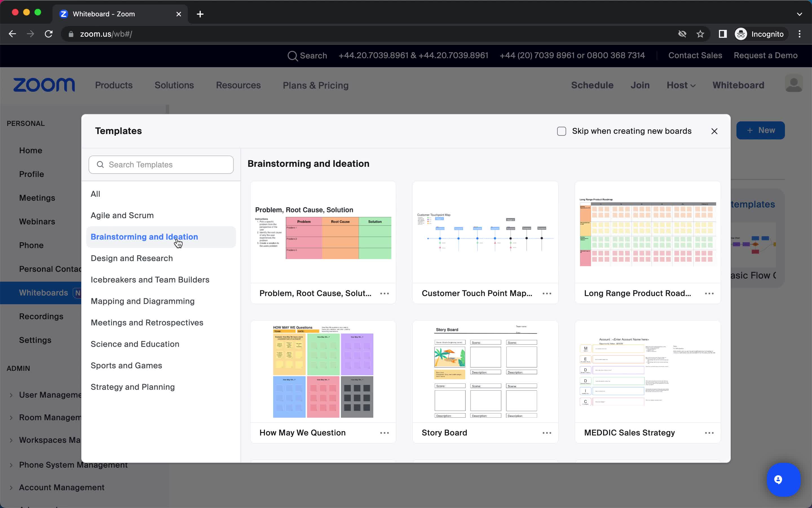Image resolution: width=812 pixels, height=508 pixels.
Task: Close the Whiteboard - Zoom tab
Action: (x=179, y=14)
